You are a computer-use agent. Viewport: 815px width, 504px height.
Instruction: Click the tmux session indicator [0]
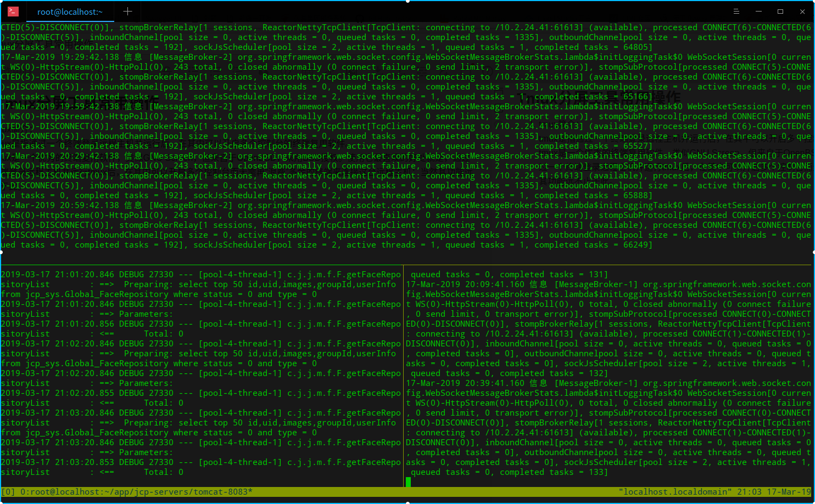[8, 492]
